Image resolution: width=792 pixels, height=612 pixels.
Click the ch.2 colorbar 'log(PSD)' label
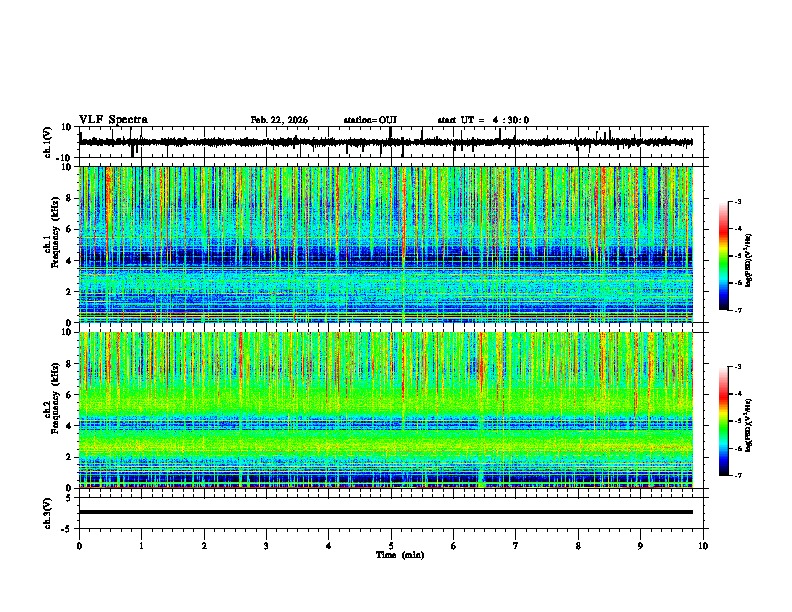click(749, 425)
